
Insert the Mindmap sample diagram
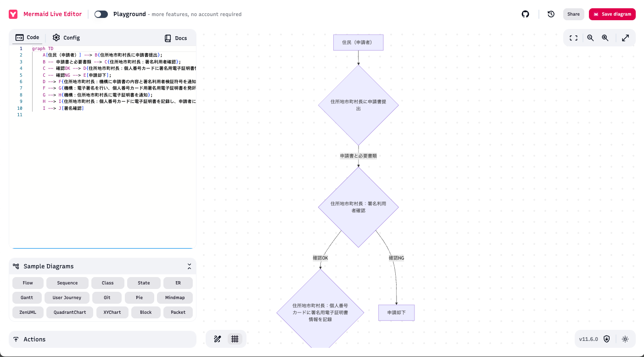pos(175,298)
